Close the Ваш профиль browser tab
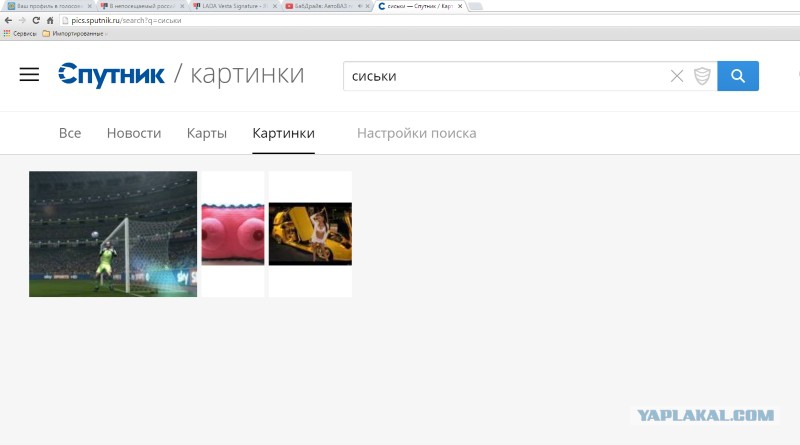 click(90, 6)
